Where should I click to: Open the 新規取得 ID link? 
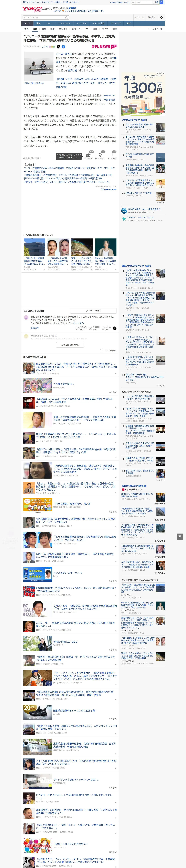[72, 8]
